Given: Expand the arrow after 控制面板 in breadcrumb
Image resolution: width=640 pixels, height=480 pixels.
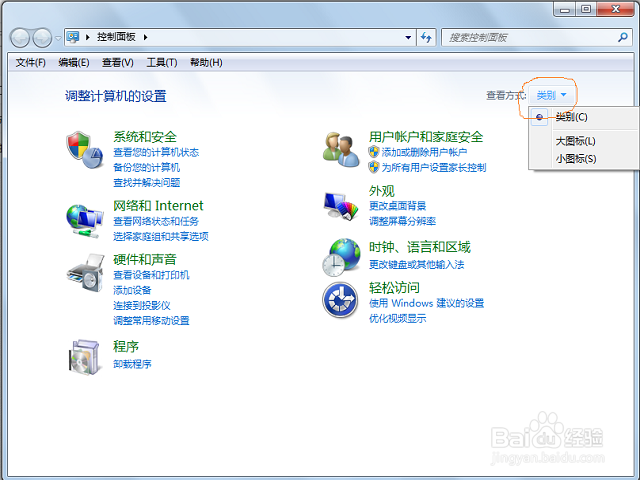Looking at the screenshot, I should pos(145,37).
